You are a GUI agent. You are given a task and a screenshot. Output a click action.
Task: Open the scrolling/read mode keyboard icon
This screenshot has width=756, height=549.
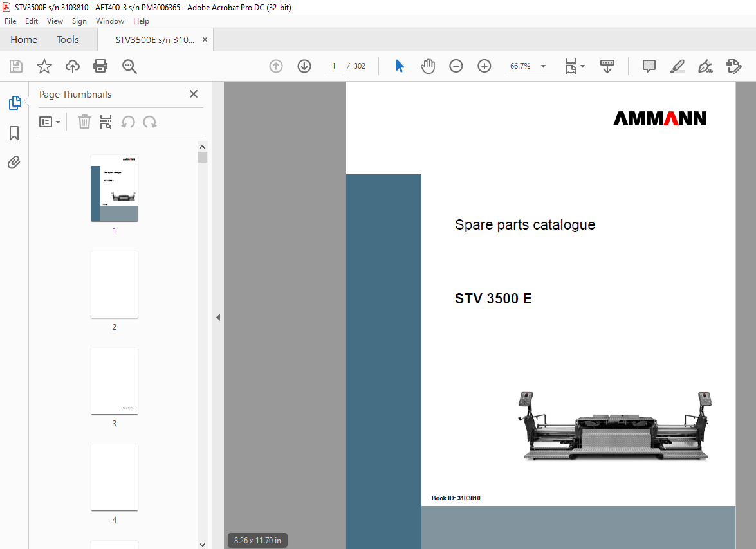(607, 66)
